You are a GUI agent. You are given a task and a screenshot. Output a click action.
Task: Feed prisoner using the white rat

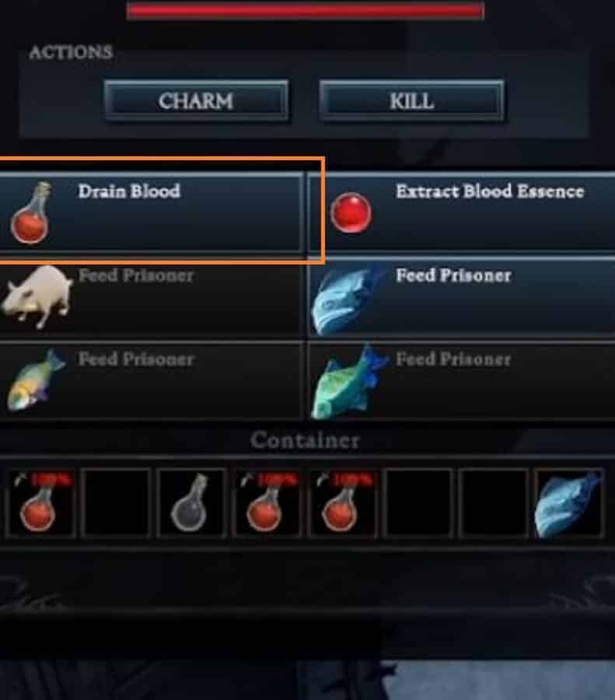[x=151, y=297]
